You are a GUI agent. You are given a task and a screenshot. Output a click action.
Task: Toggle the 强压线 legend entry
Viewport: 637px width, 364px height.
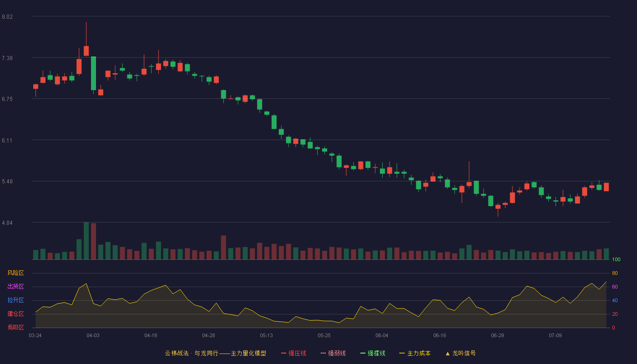[x=293, y=353]
